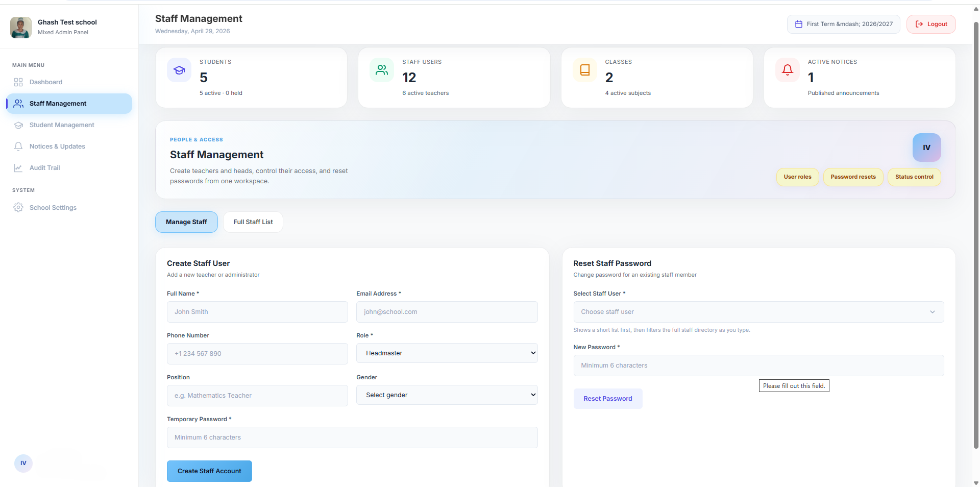Go to Notices & Updates page
Screen dimensions: 980x487
click(x=69, y=147)
